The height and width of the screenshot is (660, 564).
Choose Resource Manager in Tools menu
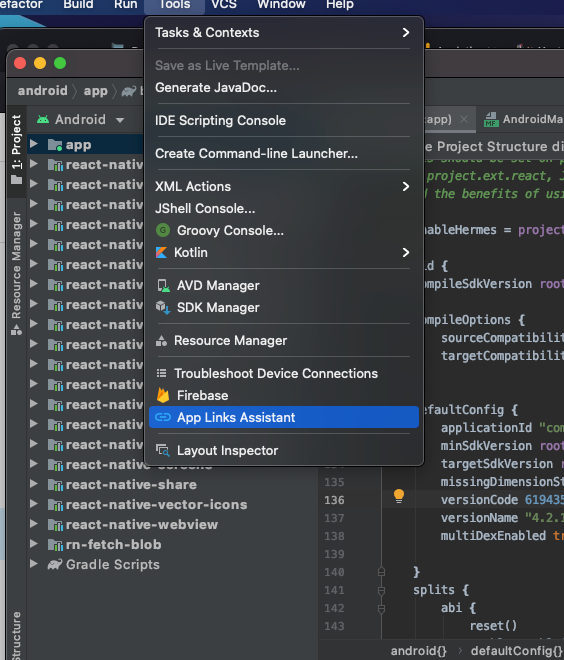point(284,340)
